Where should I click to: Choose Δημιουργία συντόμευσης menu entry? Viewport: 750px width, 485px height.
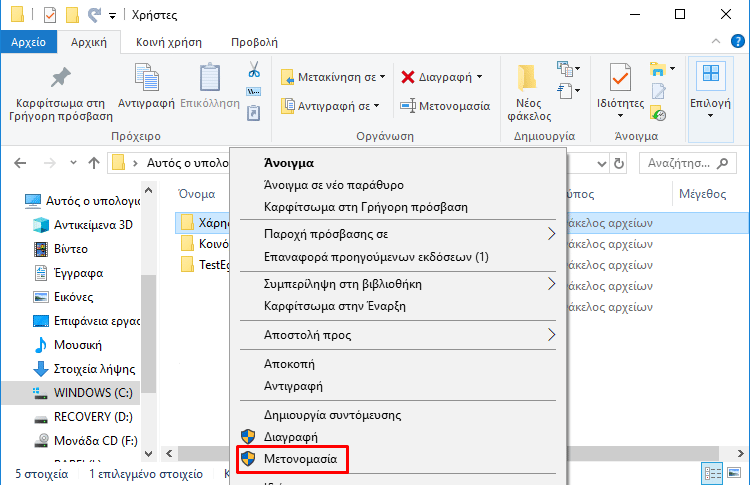click(x=397, y=415)
